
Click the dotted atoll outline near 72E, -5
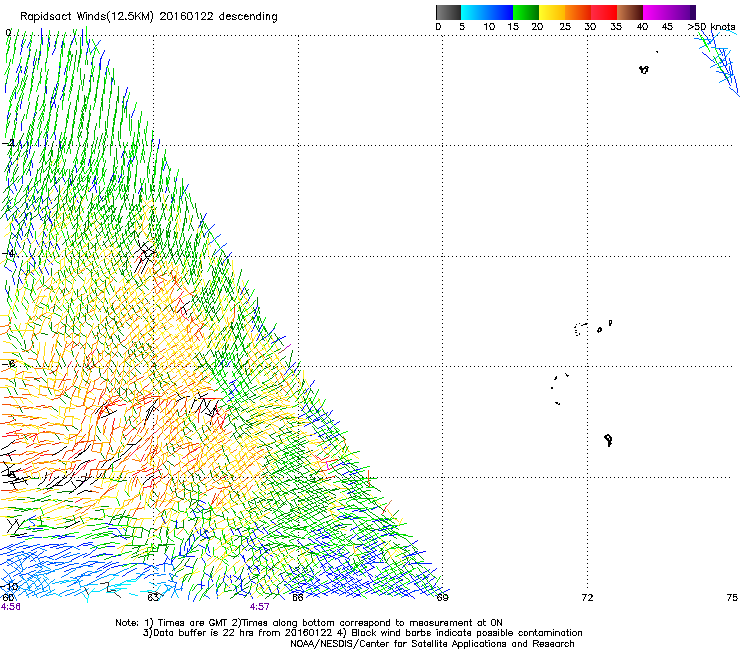pos(580,329)
